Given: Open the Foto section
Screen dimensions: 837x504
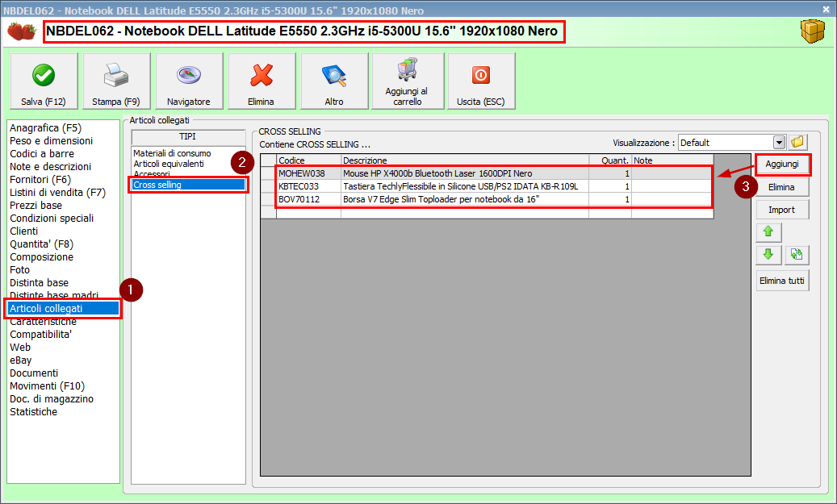Looking at the screenshot, I should click(19, 270).
